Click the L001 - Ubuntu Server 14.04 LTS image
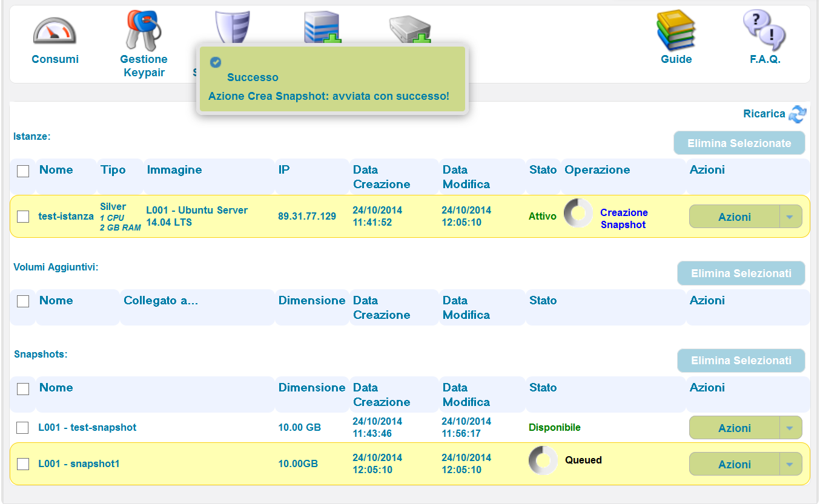The image size is (820, 504). point(197,216)
